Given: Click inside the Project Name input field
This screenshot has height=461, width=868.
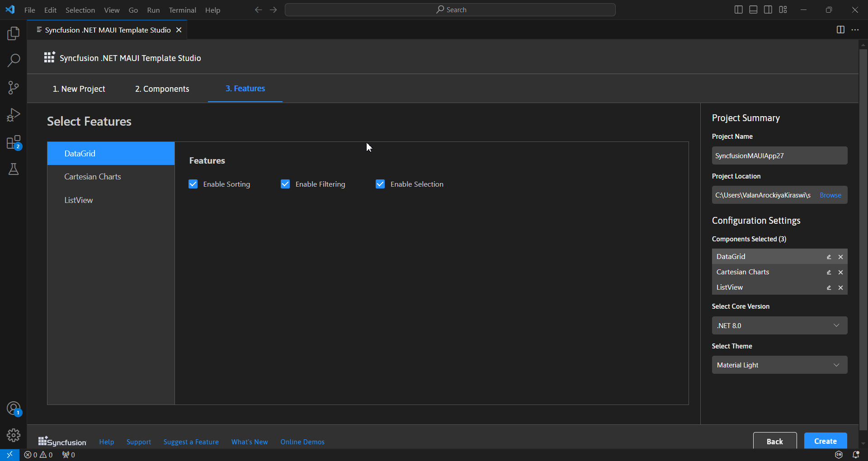Looking at the screenshot, I should pyautogui.click(x=779, y=155).
